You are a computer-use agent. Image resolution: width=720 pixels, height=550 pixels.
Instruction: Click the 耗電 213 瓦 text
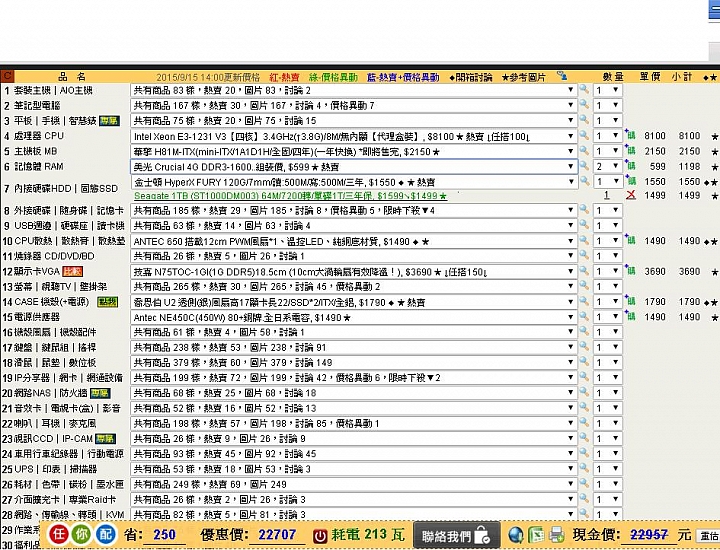click(x=368, y=534)
